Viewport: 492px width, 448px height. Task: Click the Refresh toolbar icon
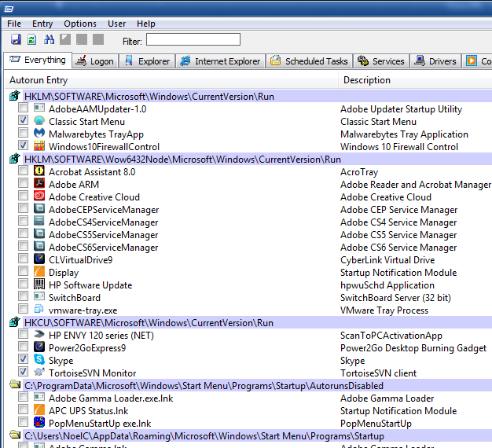[x=31, y=39]
